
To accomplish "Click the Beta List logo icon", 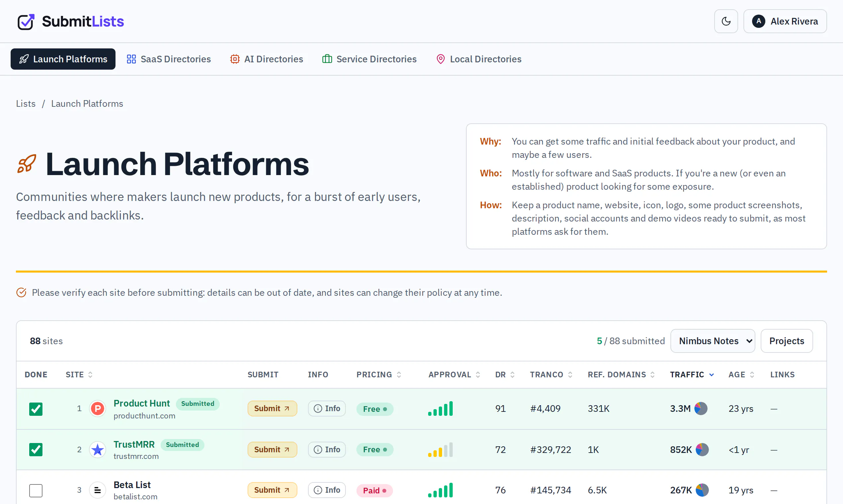I will tap(98, 490).
